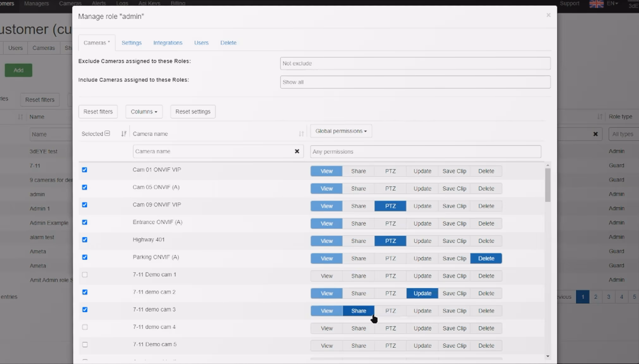Uncheck Highway 401 checkbox
The height and width of the screenshot is (364, 639).
(85, 240)
